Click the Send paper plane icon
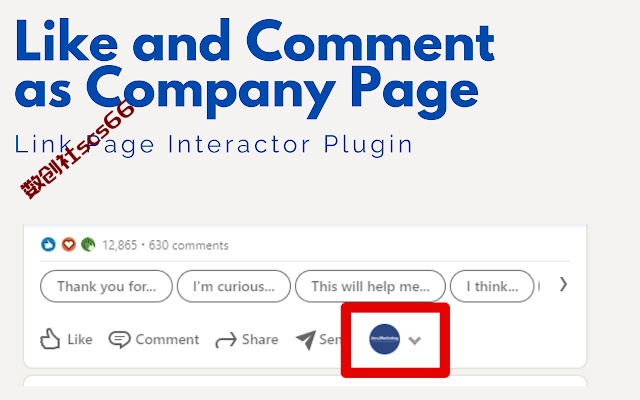The width and height of the screenshot is (640, 400). click(306, 340)
